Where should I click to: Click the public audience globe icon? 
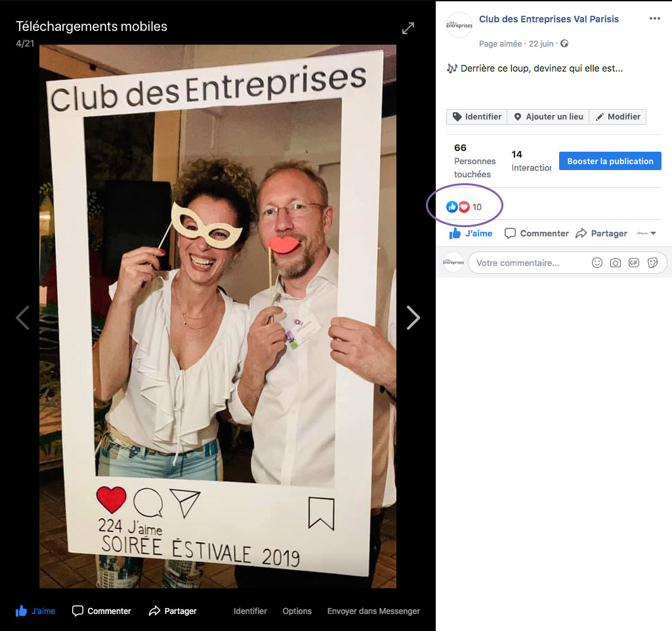pos(564,43)
